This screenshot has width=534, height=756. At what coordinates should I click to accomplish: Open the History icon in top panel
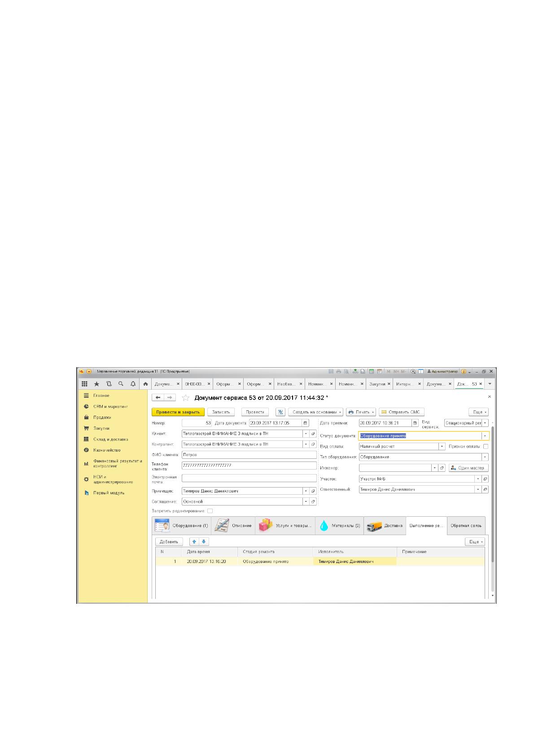coord(109,384)
